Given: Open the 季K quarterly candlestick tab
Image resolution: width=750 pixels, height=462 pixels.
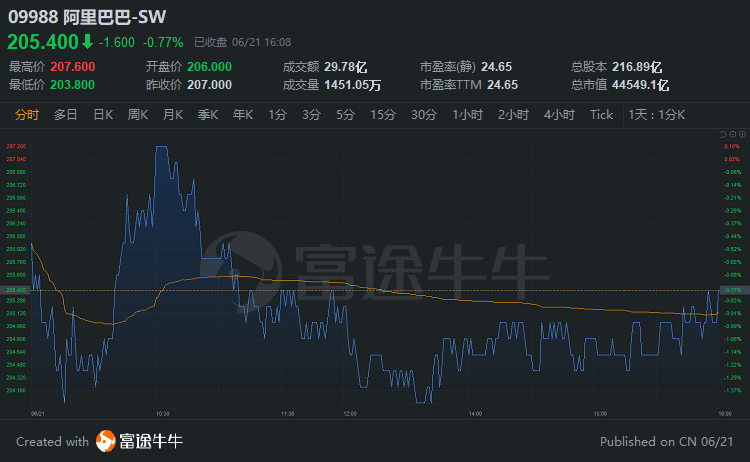Looking at the screenshot, I should coord(208,115).
